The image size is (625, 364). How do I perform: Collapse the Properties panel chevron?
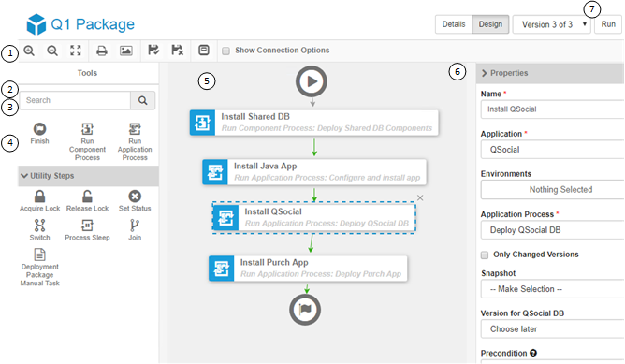pos(485,73)
